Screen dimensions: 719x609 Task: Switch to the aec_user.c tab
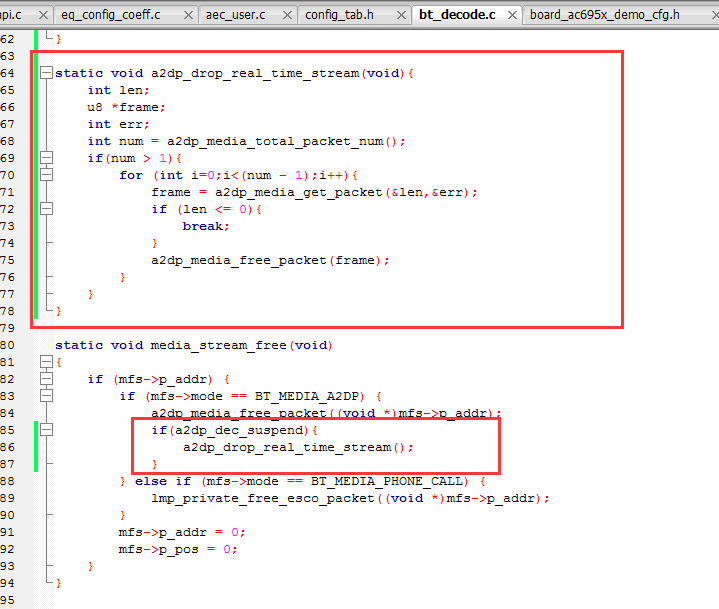235,15
